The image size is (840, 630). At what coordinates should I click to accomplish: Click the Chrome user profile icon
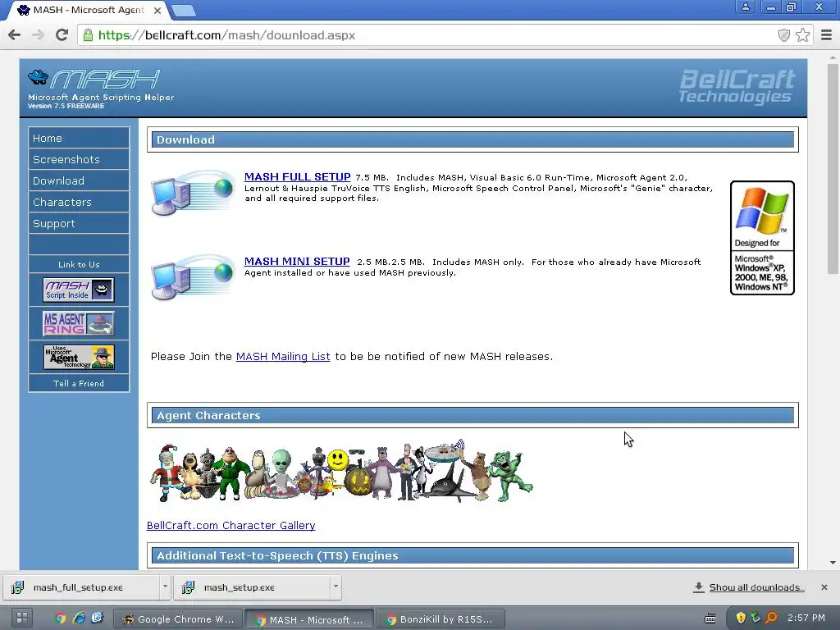coord(745,7)
